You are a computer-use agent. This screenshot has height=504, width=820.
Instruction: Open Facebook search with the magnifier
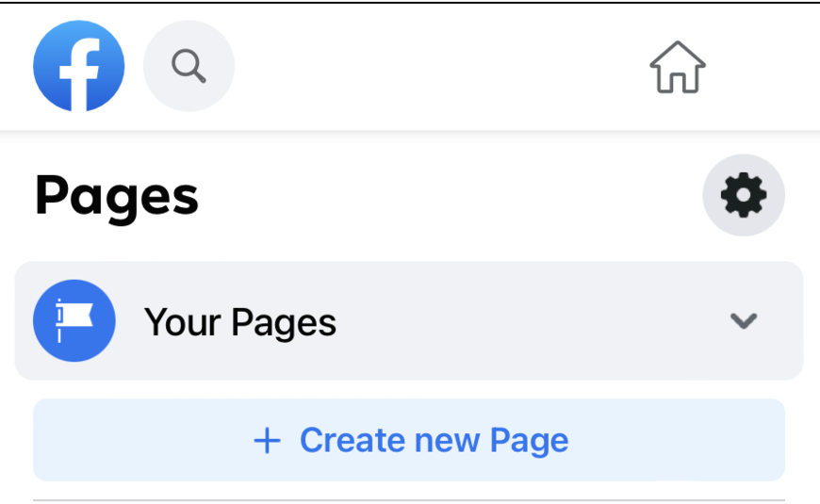189,66
